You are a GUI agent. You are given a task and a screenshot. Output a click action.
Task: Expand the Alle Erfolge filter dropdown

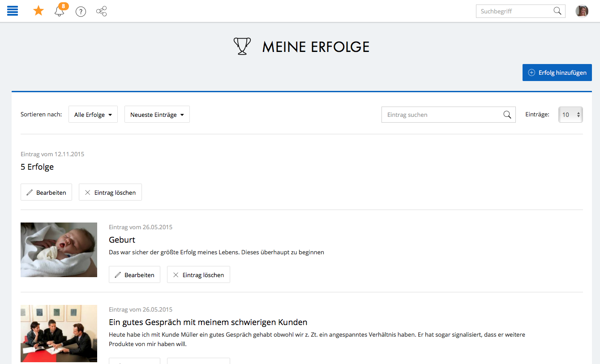coord(93,114)
